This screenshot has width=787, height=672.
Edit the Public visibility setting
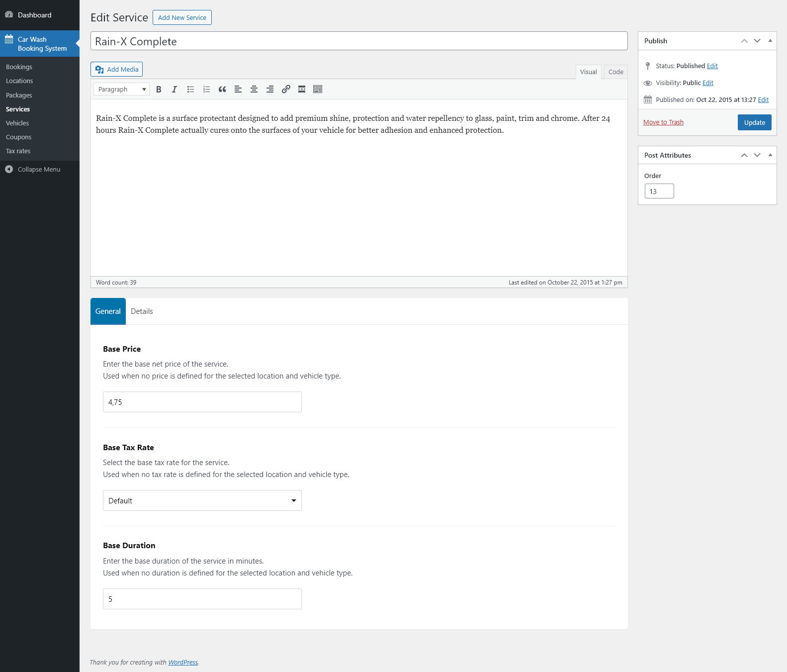pos(708,83)
